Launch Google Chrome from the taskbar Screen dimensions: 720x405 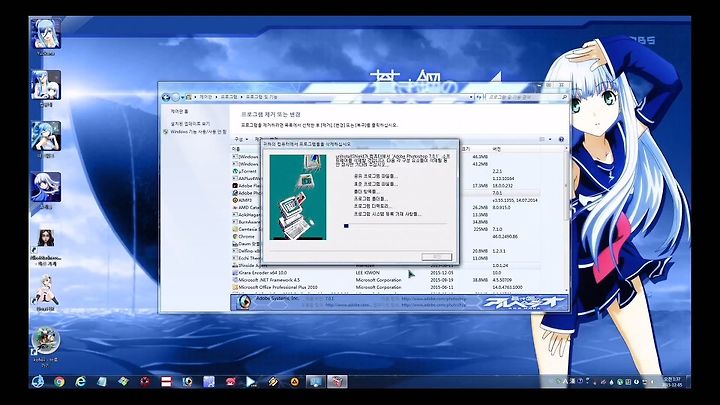point(59,382)
